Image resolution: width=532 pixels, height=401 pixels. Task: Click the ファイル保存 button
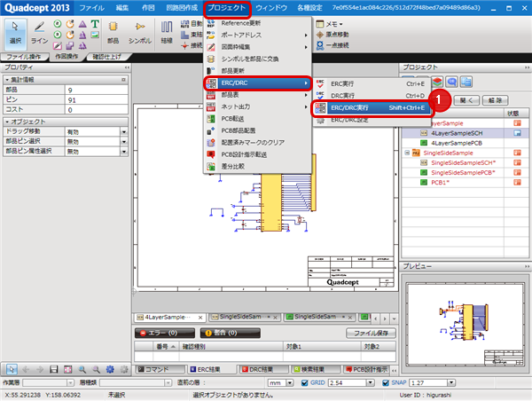[371, 333]
